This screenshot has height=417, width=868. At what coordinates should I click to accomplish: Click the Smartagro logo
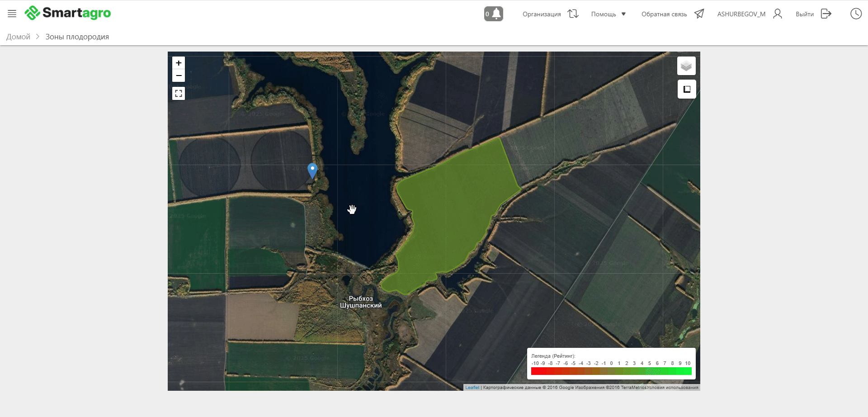click(68, 13)
